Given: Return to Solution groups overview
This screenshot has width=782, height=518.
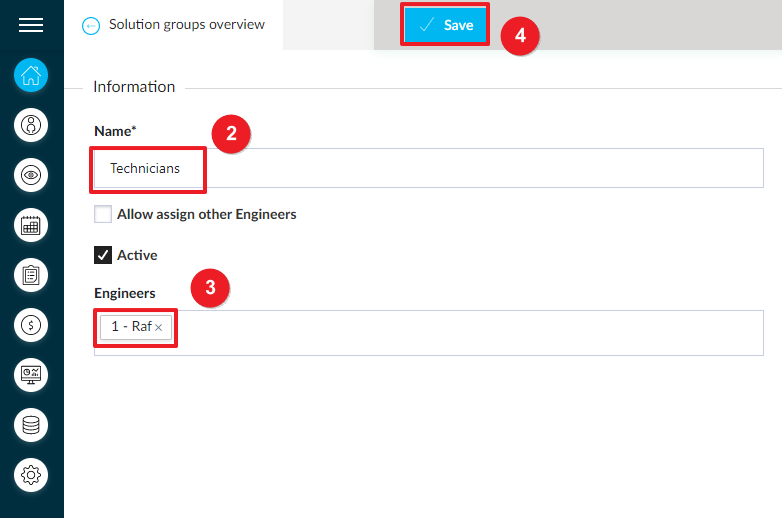Looking at the screenshot, I should 187,24.
